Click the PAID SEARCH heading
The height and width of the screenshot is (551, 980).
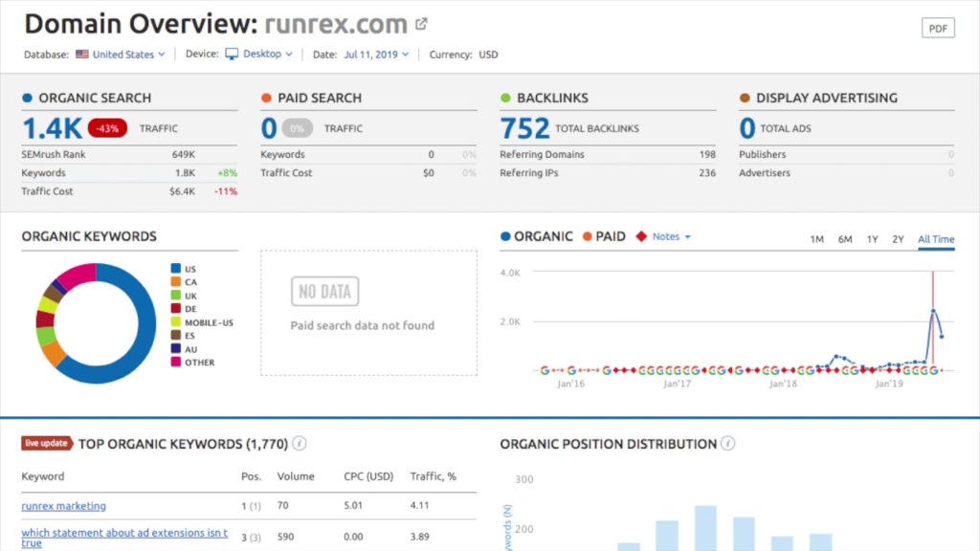click(320, 99)
